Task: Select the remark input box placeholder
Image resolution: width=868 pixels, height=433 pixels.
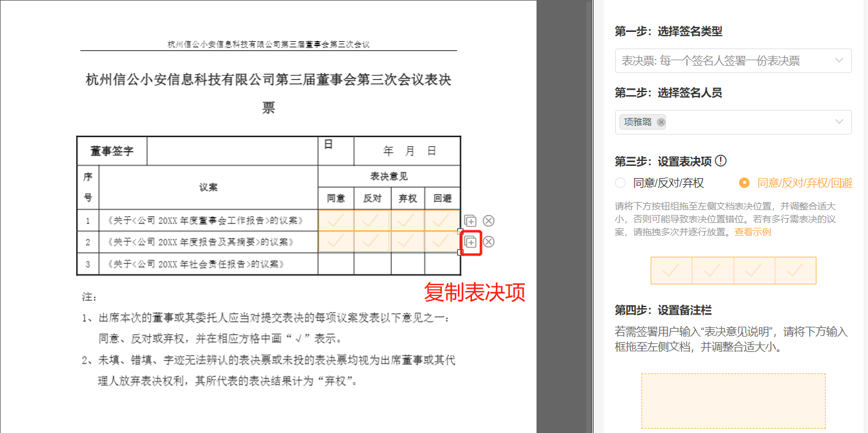Action: pos(733,400)
